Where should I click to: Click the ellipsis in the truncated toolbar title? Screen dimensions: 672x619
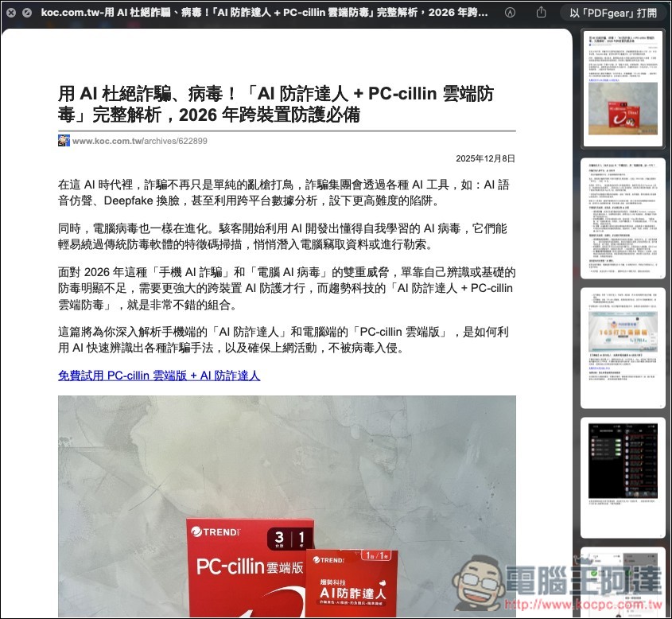coord(484,13)
